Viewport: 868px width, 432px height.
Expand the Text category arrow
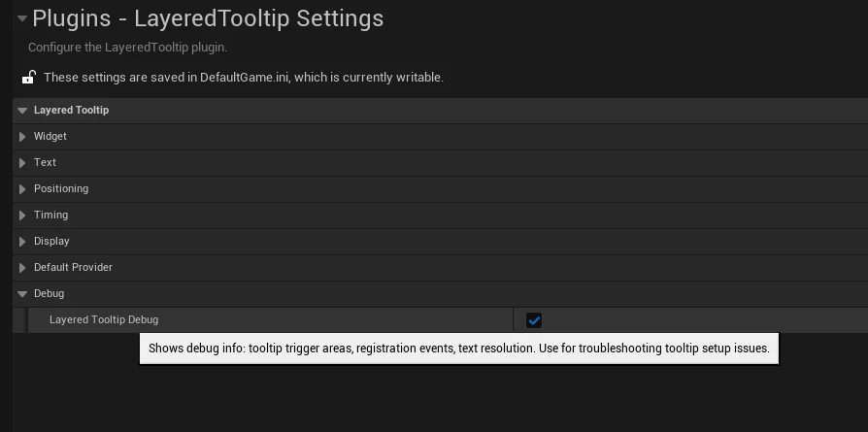22,162
